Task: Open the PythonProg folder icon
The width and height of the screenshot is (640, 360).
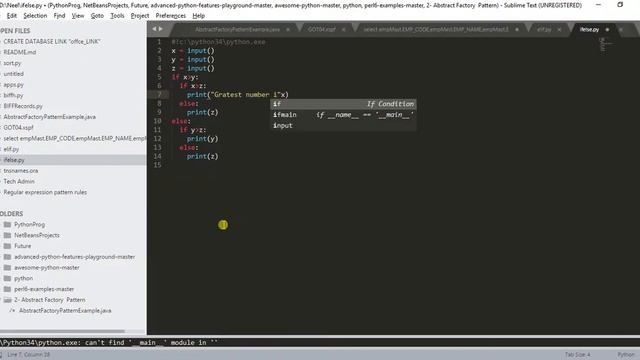Action: click(7, 224)
